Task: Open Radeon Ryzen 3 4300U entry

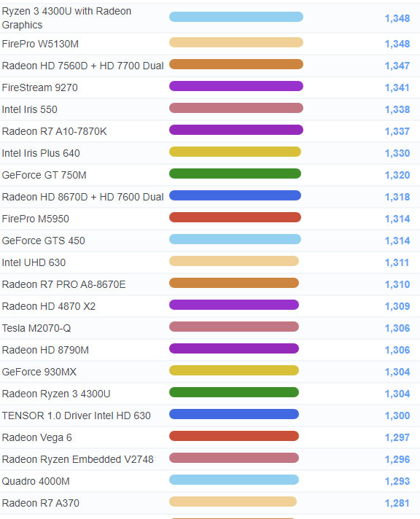Action: tap(56, 394)
